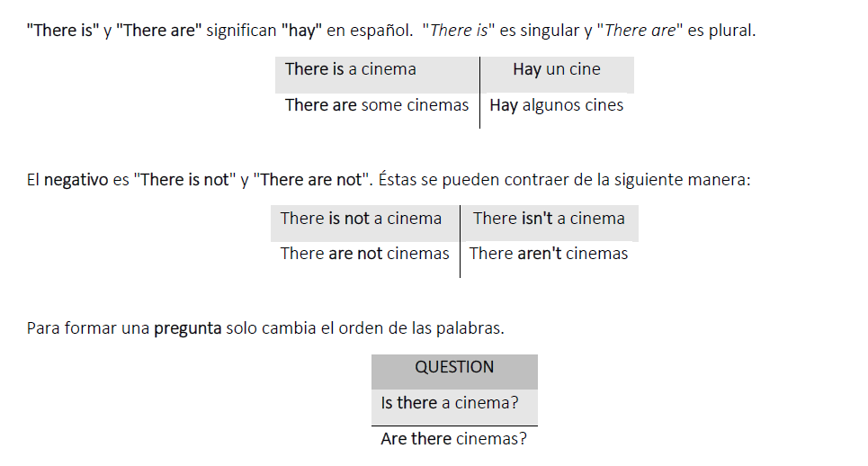The height and width of the screenshot is (466, 868).
Task: Click the "Are there cinemas?" row
Action: (x=453, y=439)
